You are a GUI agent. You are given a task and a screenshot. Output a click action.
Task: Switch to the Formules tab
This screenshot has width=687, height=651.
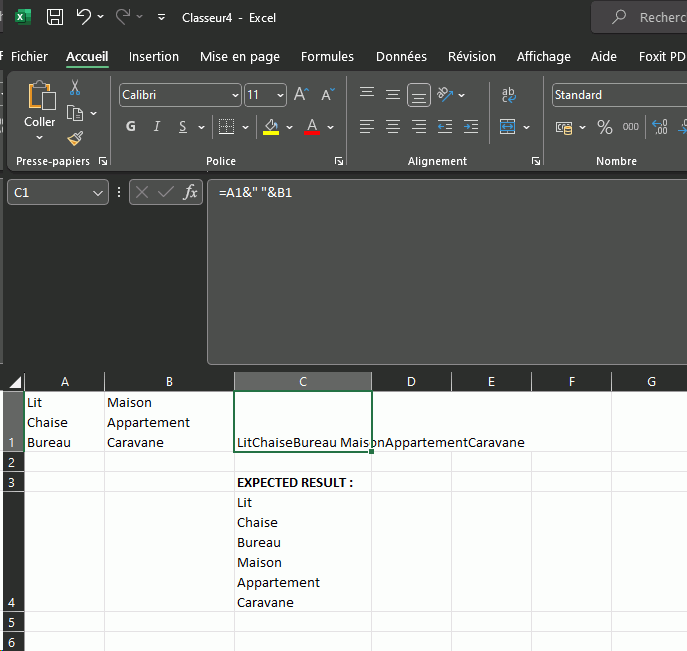click(x=327, y=57)
